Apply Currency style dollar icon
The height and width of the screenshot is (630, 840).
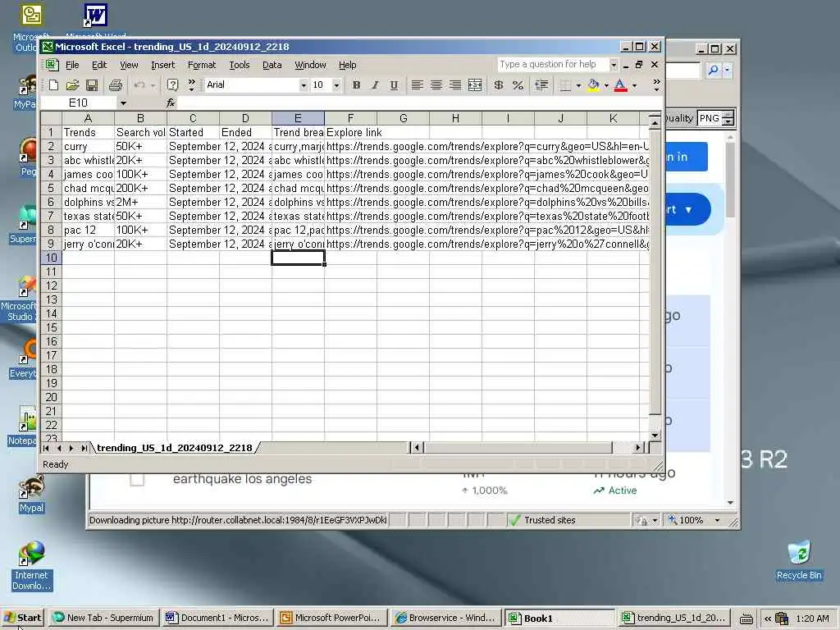pyautogui.click(x=498, y=84)
